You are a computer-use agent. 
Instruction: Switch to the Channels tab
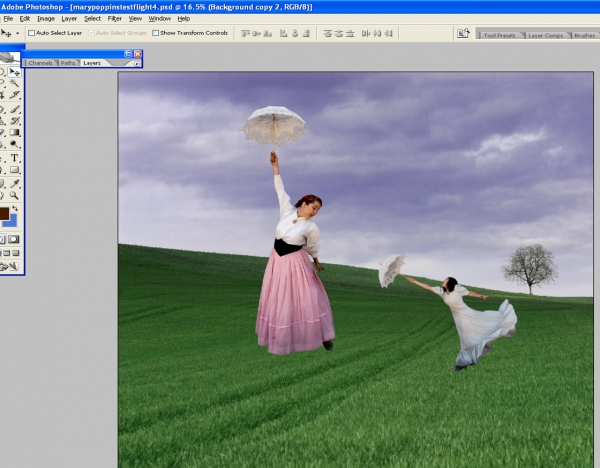[x=40, y=63]
